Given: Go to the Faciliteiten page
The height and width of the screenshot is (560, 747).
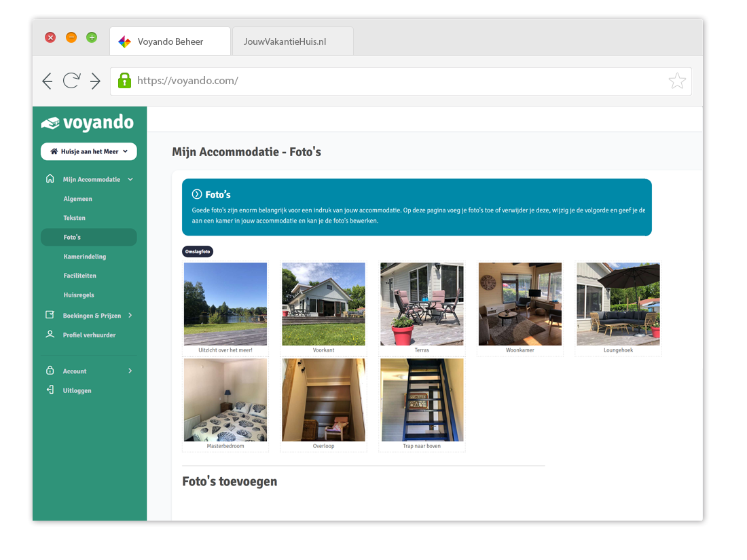Looking at the screenshot, I should coord(80,276).
